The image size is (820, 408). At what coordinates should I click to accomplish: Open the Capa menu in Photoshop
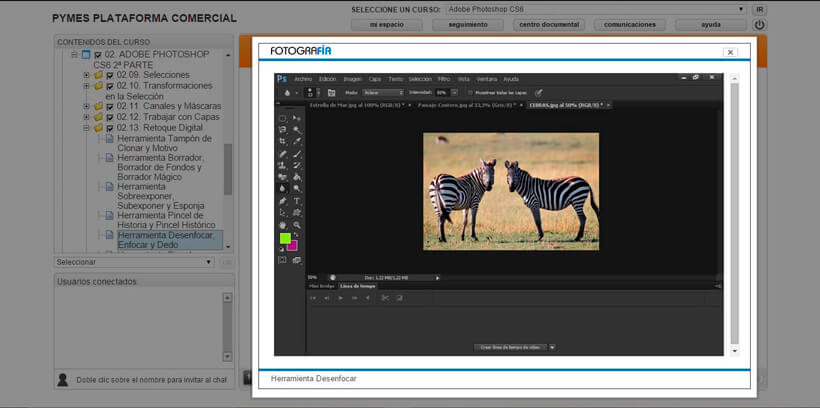375,79
